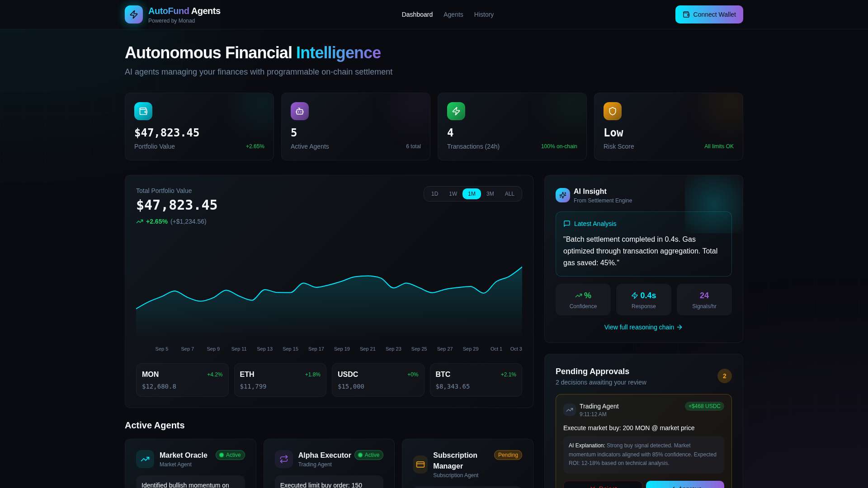Screen dimensions: 868x488
Task: Click the Confidence trend arrow icon
Action: (579, 296)
